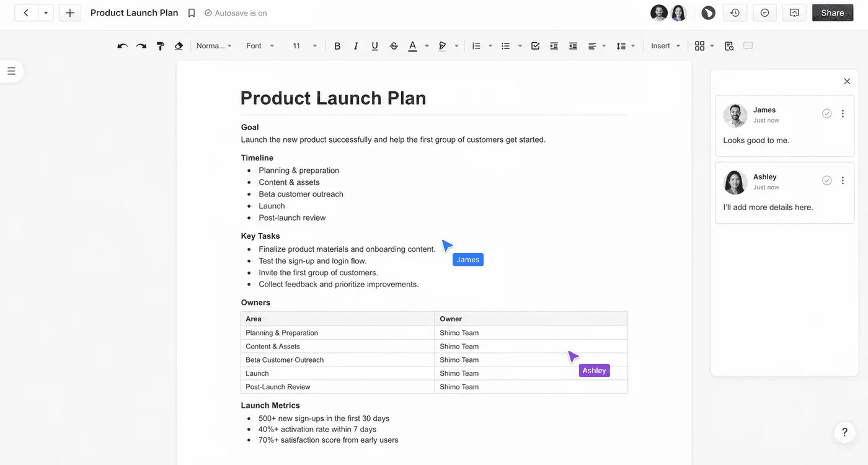Toggle italic formatting
The image size is (868, 465).
click(x=356, y=46)
